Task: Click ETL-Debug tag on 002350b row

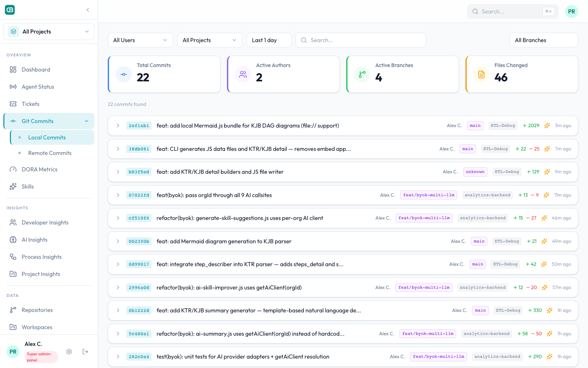Action: [x=507, y=241]
